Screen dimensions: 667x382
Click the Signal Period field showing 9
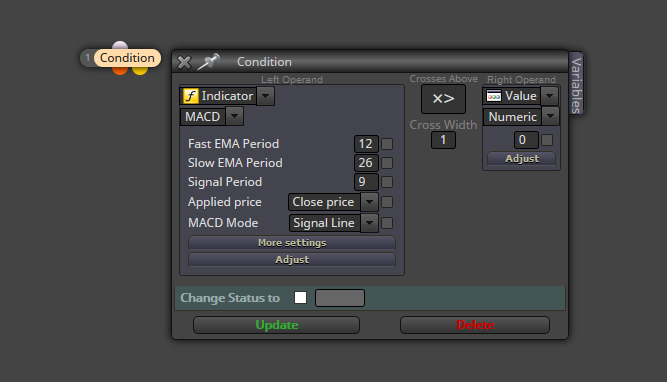tap(366, 182)
